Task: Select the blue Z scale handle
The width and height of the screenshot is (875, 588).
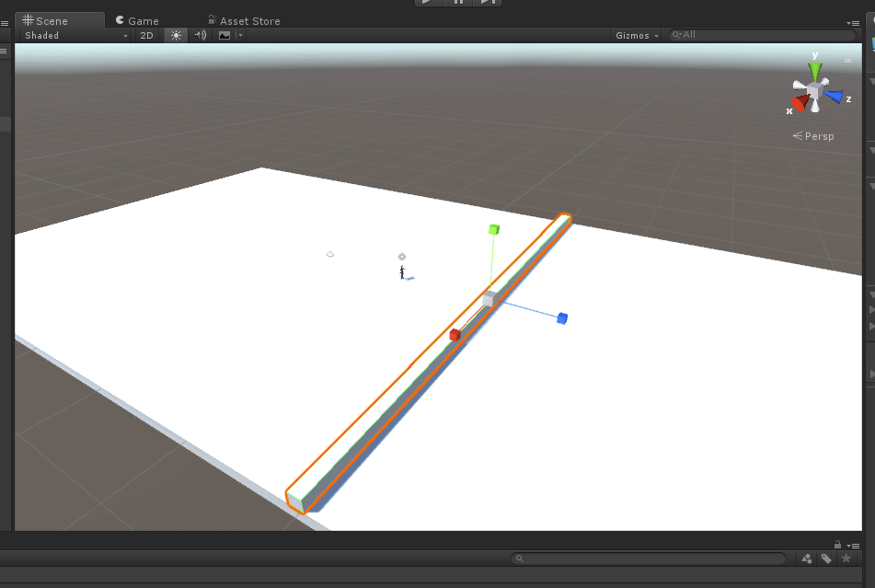Action: (x=562, y=318)
